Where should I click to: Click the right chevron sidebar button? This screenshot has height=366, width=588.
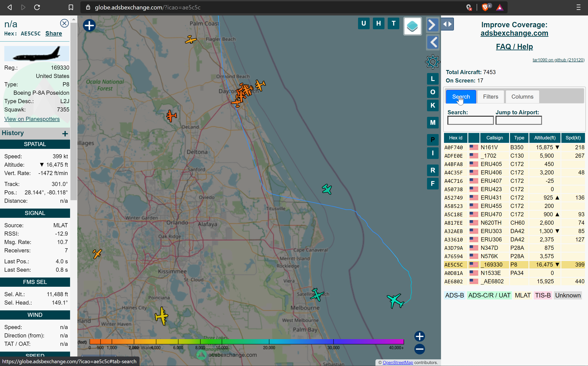[433, 25]
